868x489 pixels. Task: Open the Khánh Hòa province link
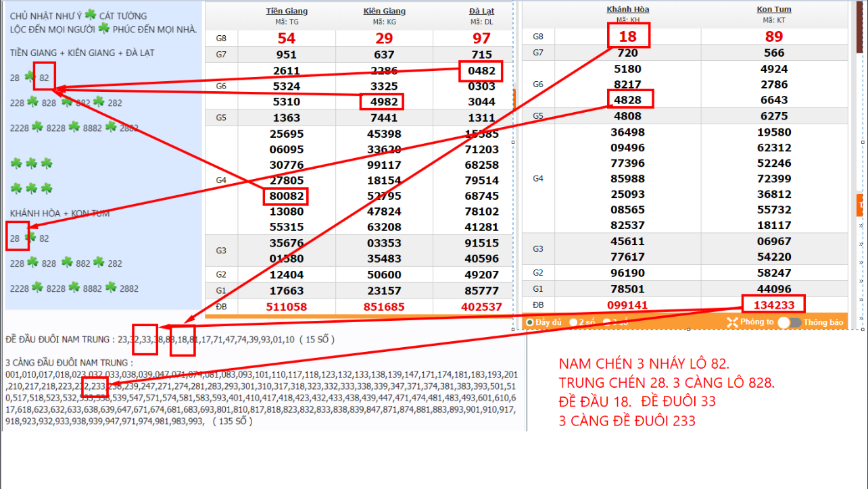click(x=628, y=9)
